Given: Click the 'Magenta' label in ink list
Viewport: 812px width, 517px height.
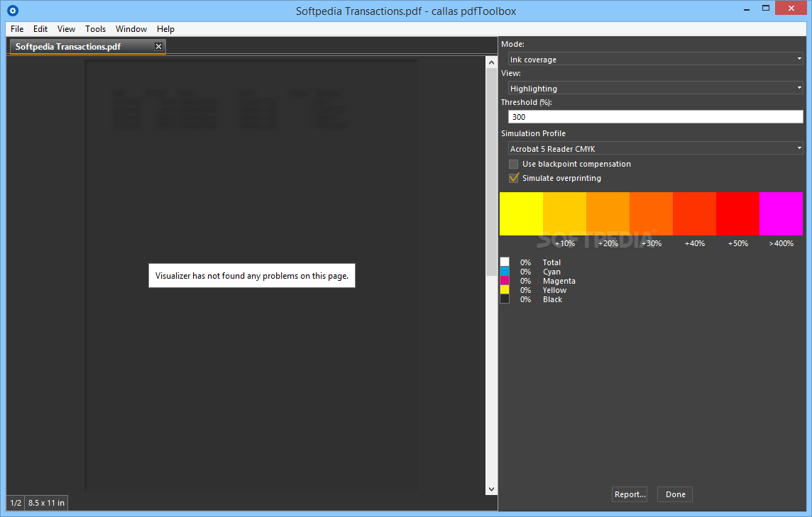Looking at the screenshot, I should (559, 281).
